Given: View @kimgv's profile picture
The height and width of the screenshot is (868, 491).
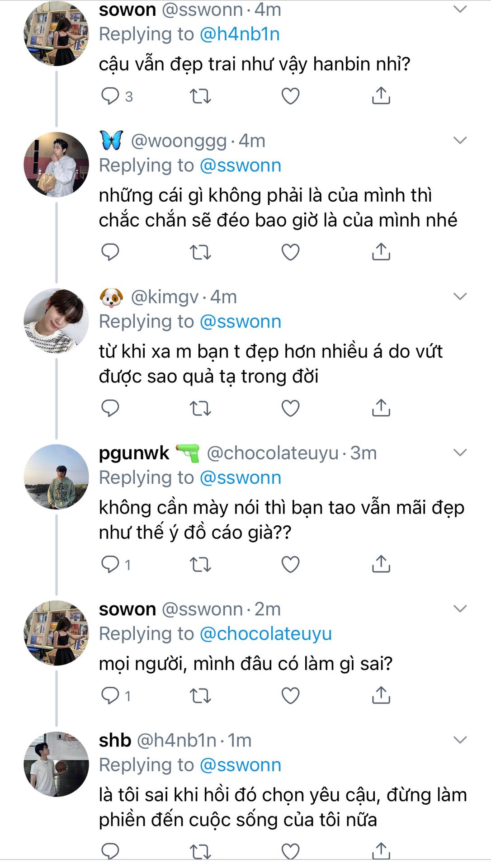Looking at the screenshot, I should 56,321.
